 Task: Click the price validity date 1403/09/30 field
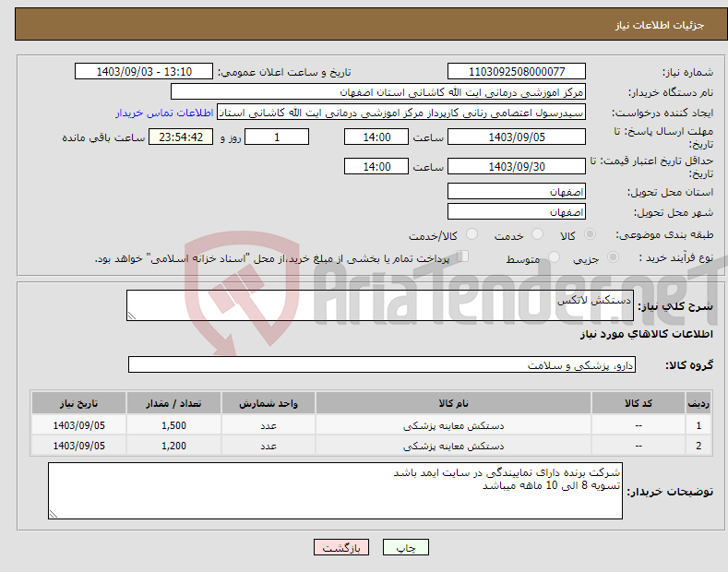point(517,166)
